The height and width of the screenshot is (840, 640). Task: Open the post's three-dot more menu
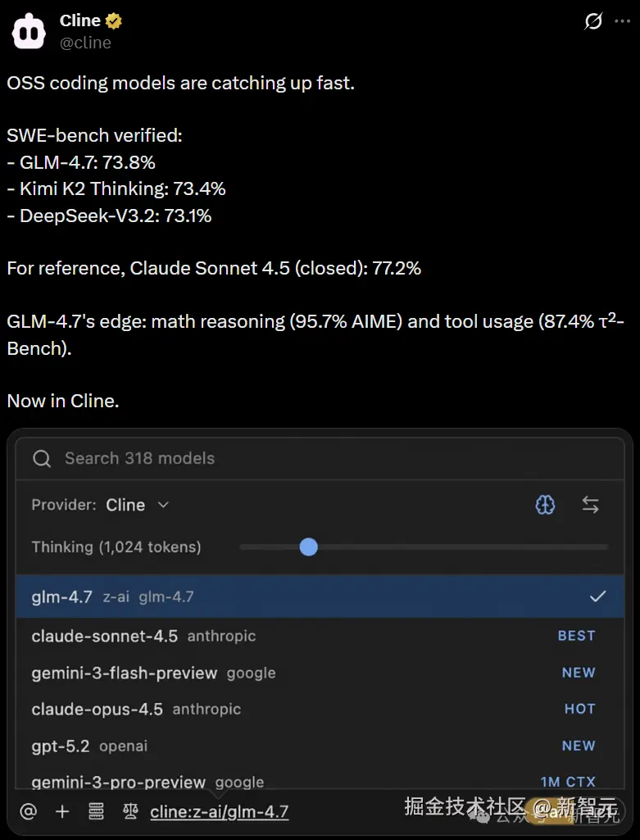tap(623, 22)
